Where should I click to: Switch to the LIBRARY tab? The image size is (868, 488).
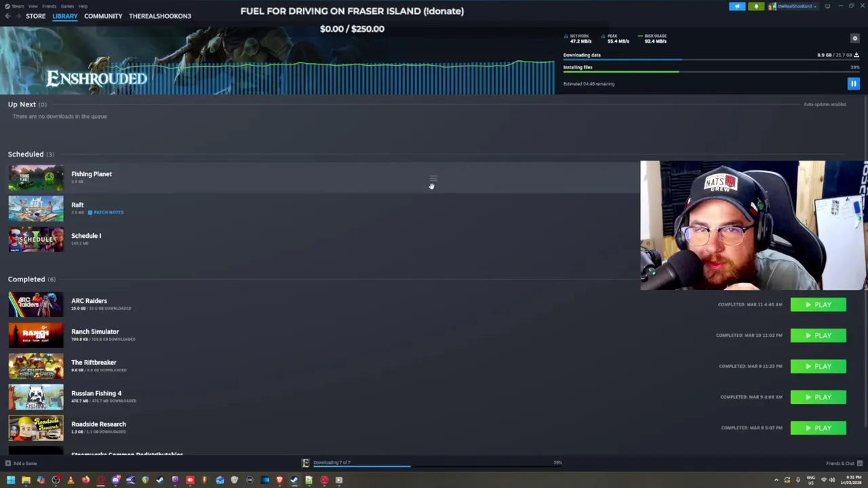[65, 16]
